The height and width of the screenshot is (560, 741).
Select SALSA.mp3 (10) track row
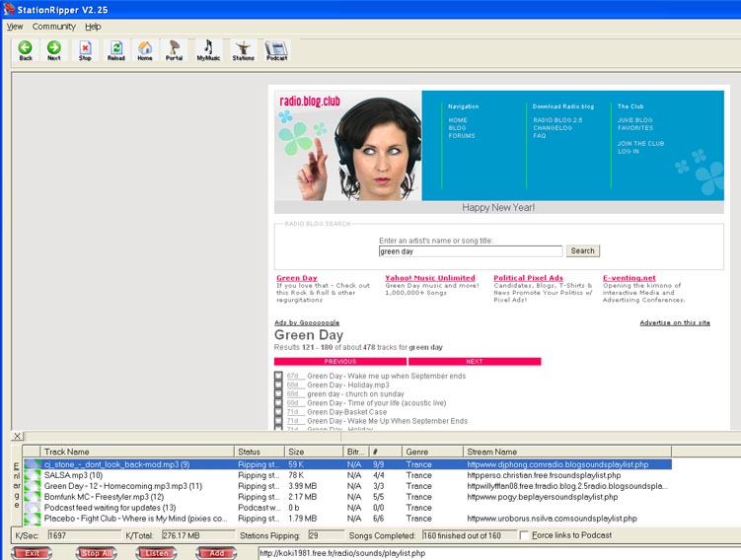tap(347, 475)
